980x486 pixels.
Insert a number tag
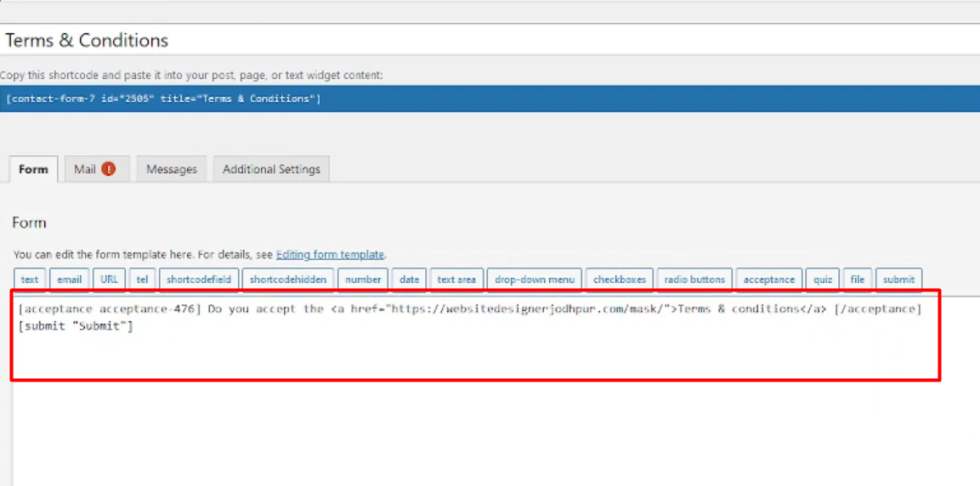[363, 279]
